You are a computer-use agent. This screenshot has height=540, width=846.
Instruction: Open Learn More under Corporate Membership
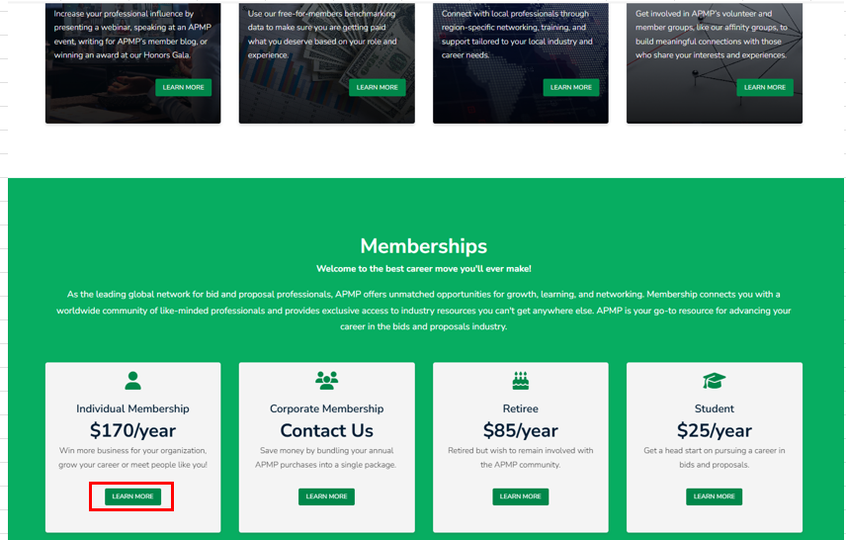coord(326,496)
